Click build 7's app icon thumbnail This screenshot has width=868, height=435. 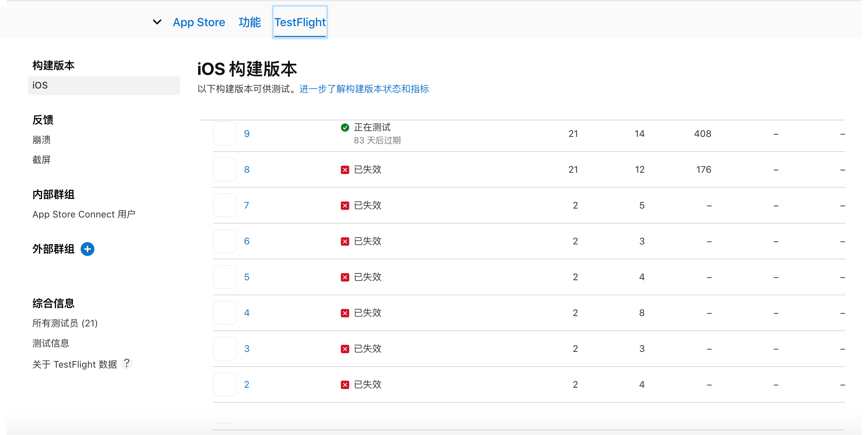coord(225,205)
